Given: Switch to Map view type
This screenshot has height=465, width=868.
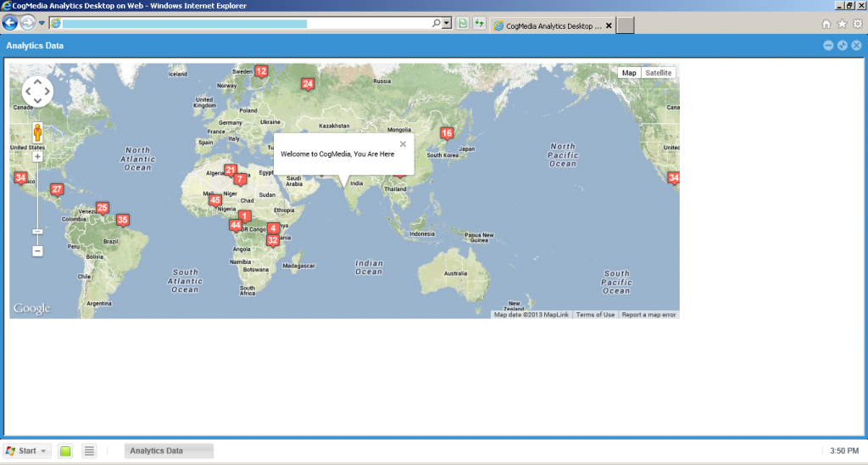Looking at the screenshot, I should tap(629, 73).
